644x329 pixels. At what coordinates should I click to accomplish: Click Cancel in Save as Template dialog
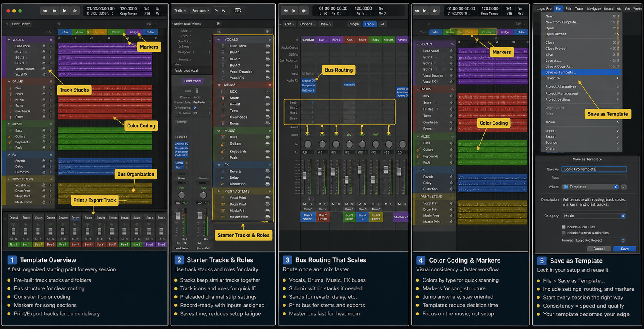click(x=599, y=249)
